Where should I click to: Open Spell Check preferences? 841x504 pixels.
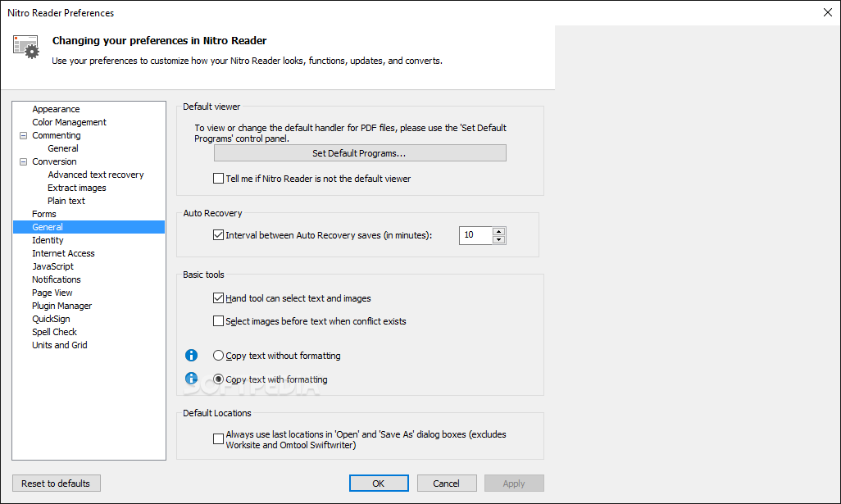click(54, 333)
